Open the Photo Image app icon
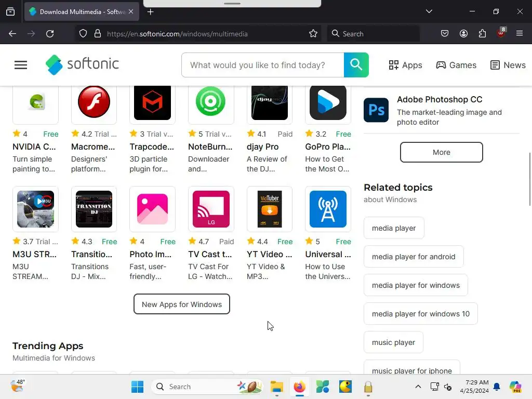This screenshot has width=532, height=399. click(x=152, y=209)
